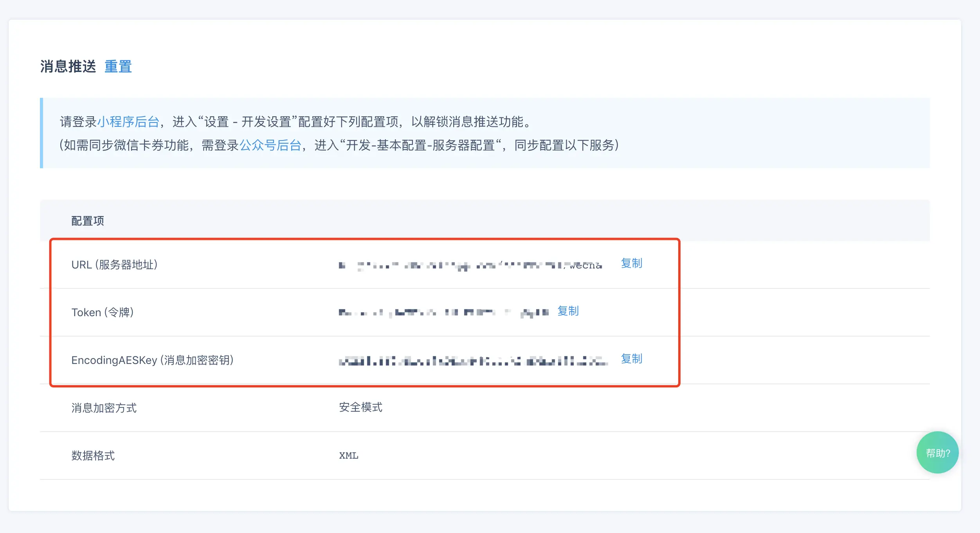
Task: Click the 重置 link next to 消息推送
Action: (x=118, y=67)
